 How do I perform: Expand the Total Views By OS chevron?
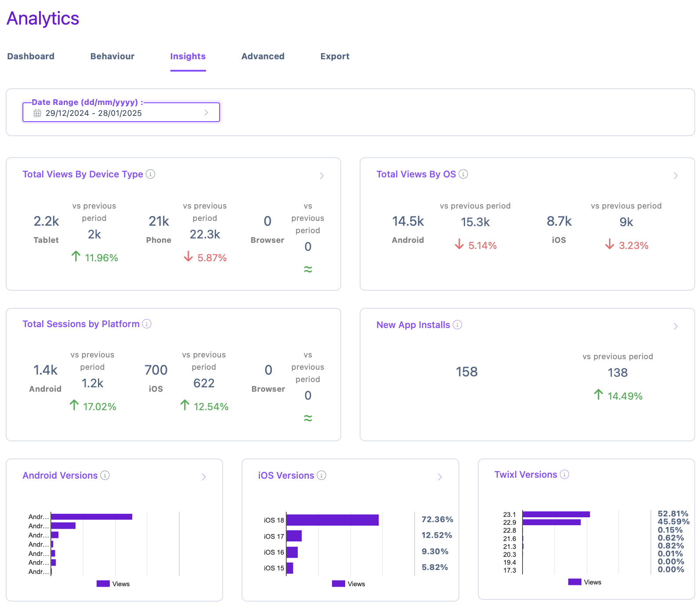click(675, 176)
